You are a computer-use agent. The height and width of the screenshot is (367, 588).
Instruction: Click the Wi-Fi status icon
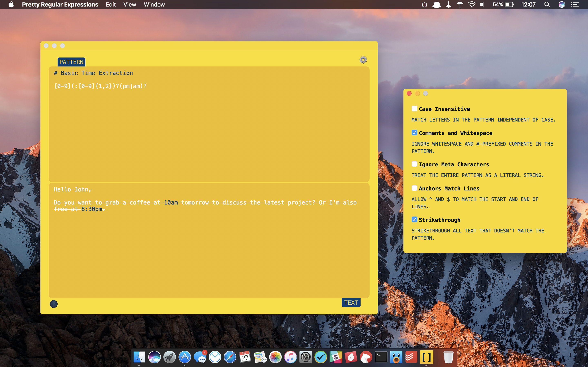[471, 4]
